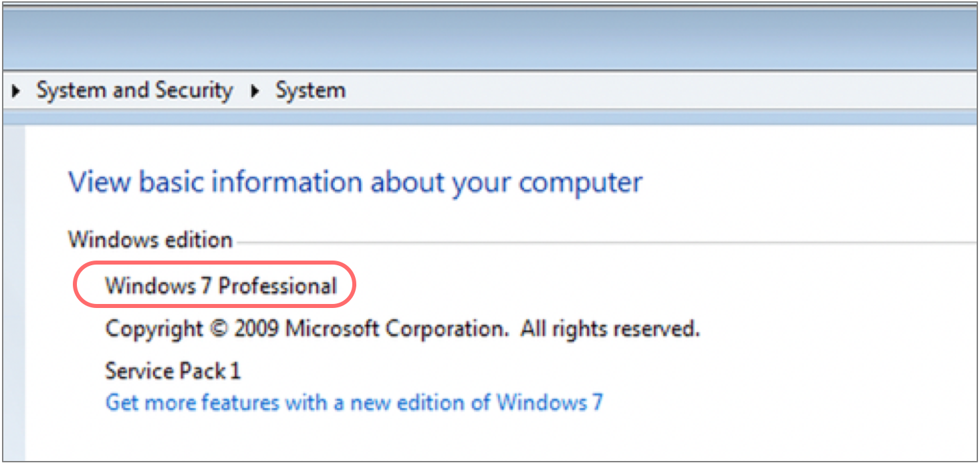The height and width of the screenshot is (465, 980).
Task: Click the Service Pack 1 text
Action: (173, 371)
